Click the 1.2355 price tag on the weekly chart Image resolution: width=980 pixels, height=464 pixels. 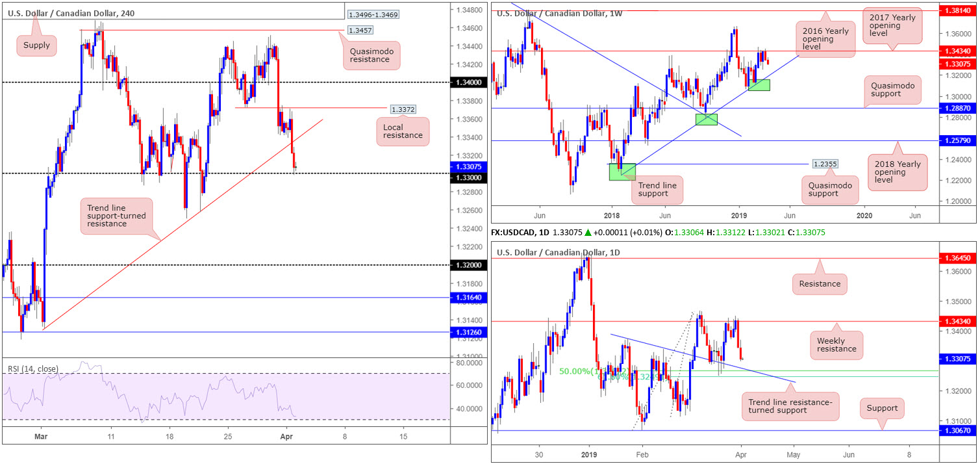point(825,165)
